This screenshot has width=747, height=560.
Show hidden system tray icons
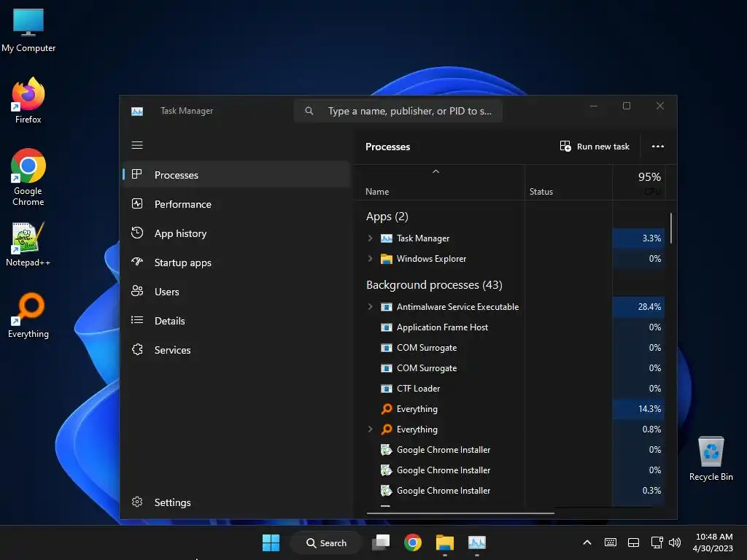point(587,542)
